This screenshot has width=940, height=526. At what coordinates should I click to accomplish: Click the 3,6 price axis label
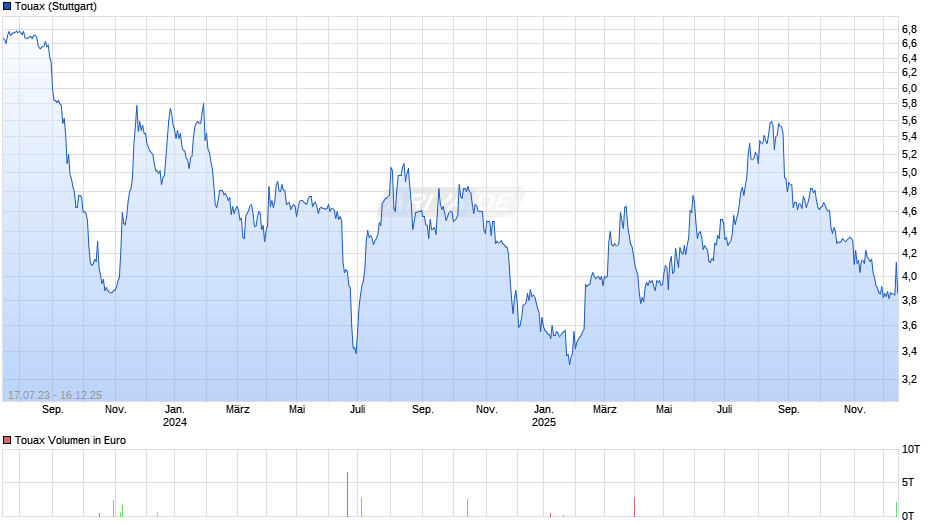coord(909,326)
